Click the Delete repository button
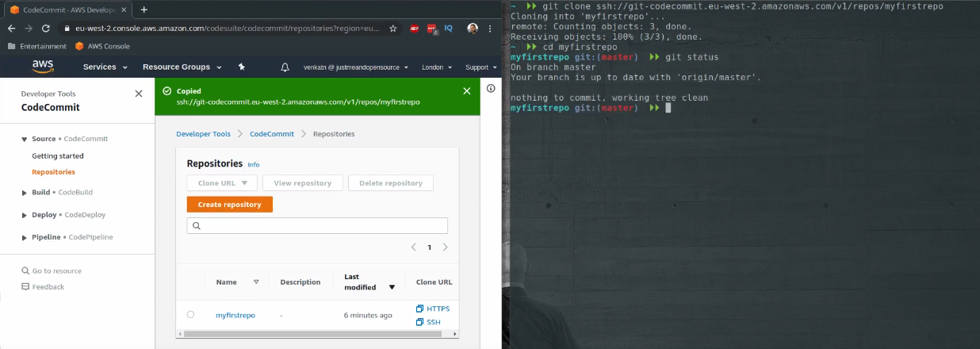 pos(391,183)
